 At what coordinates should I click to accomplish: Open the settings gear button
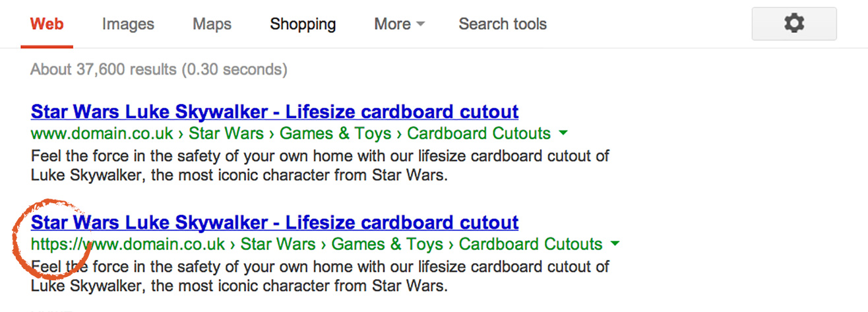[x=794, y=24]
